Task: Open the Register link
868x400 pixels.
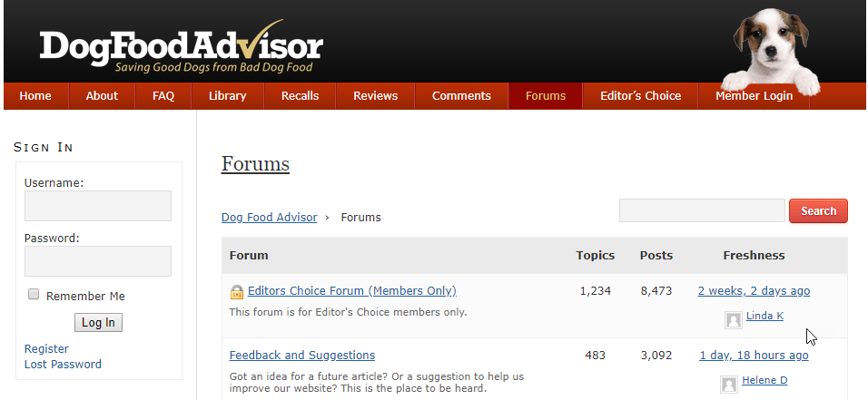Action: coord(46,349)
